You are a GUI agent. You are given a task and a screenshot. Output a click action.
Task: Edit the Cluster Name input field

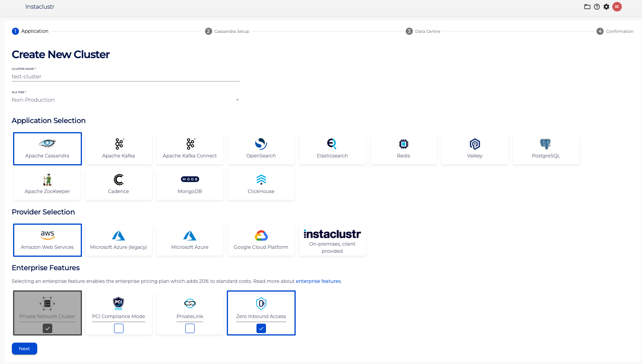point(125,76)
